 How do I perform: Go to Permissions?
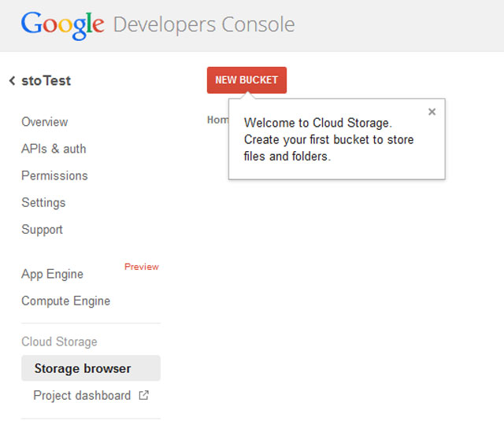click(54, 176)
